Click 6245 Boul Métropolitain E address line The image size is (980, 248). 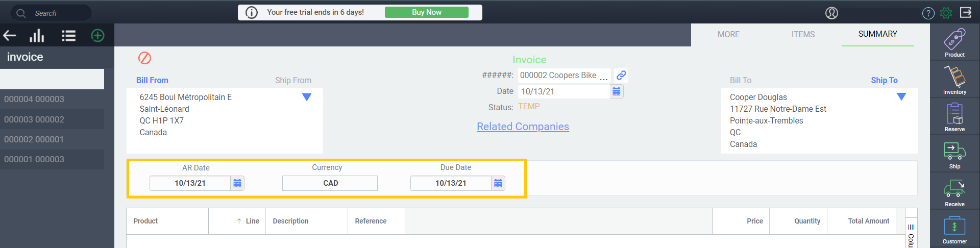point(185,97)
